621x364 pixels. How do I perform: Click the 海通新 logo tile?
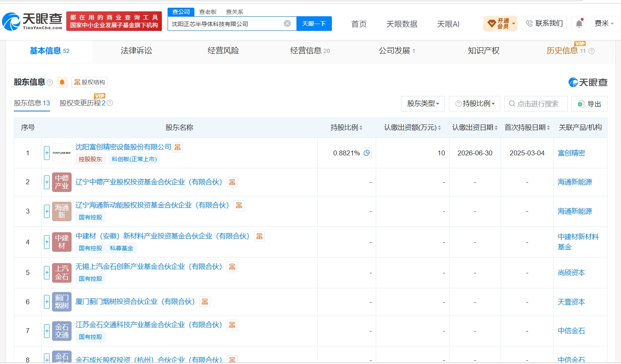(62, 211)
